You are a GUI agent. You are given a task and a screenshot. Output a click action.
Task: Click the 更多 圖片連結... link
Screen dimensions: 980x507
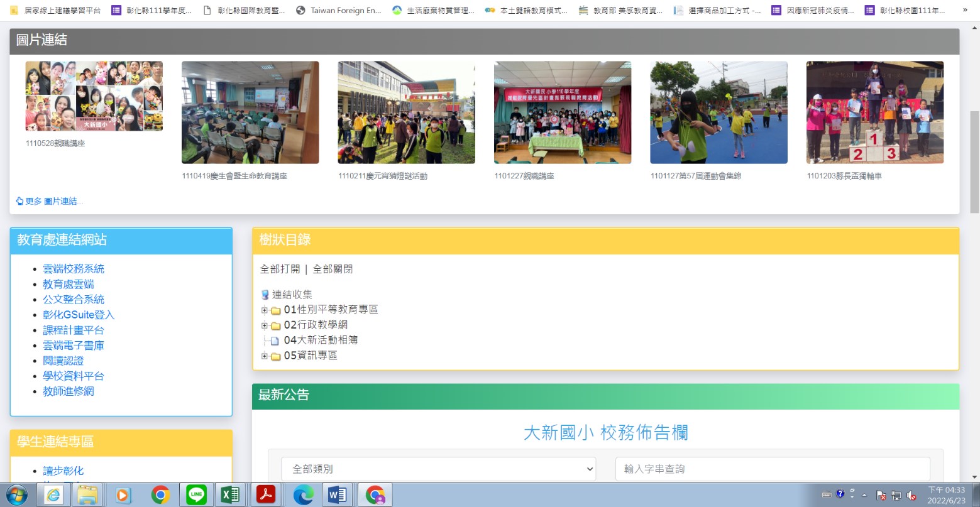[50, 201]
